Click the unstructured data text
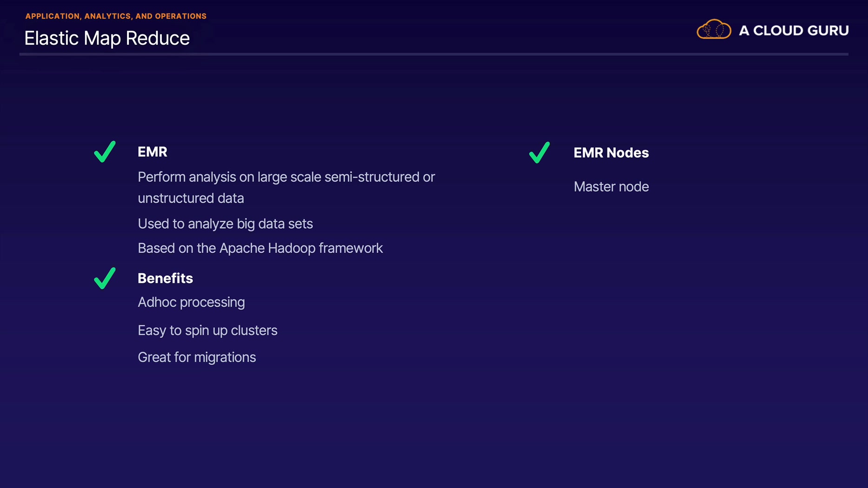Image resolution: width=868 pixels, height=488 pixels. point(191,198)
